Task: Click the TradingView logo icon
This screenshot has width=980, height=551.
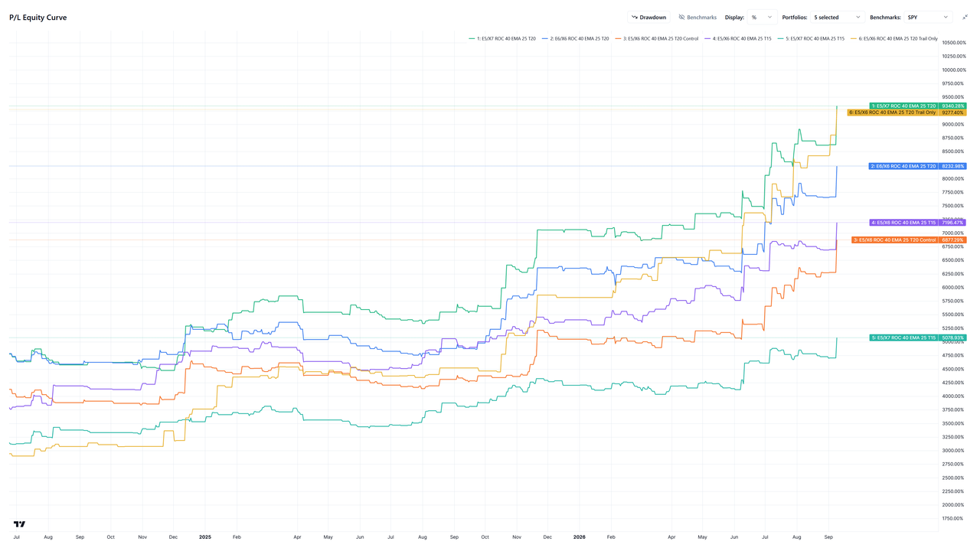Action: coord(19,524)
